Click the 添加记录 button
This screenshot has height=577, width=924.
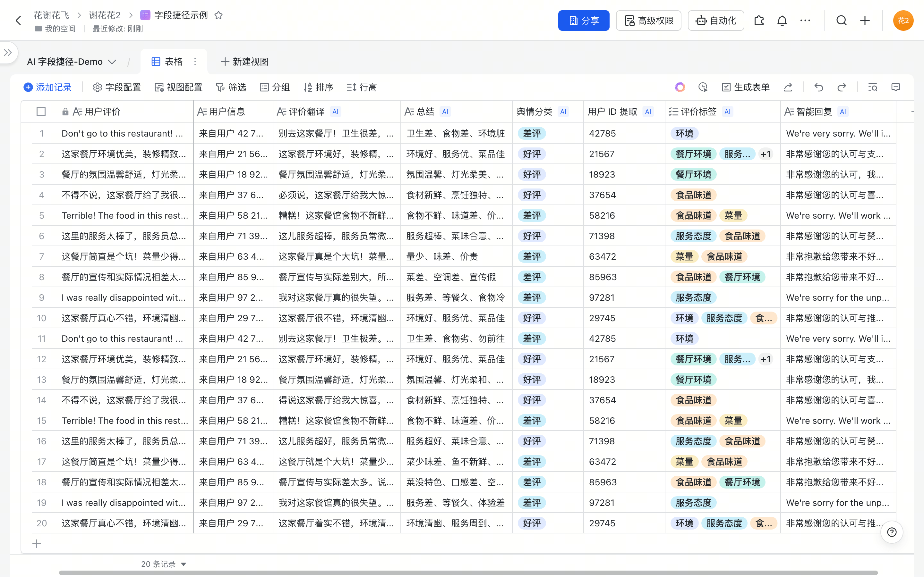coord(47,88)
